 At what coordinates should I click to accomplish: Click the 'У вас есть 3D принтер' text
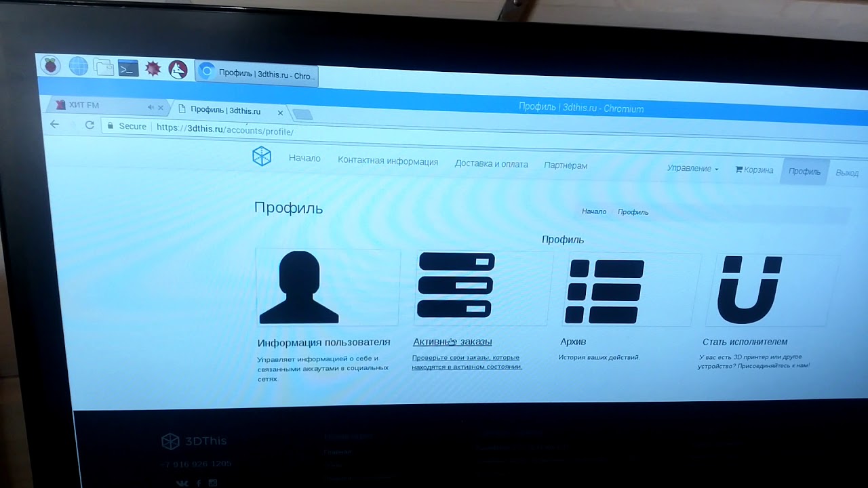pyautogui.click(x=754, y=361)
